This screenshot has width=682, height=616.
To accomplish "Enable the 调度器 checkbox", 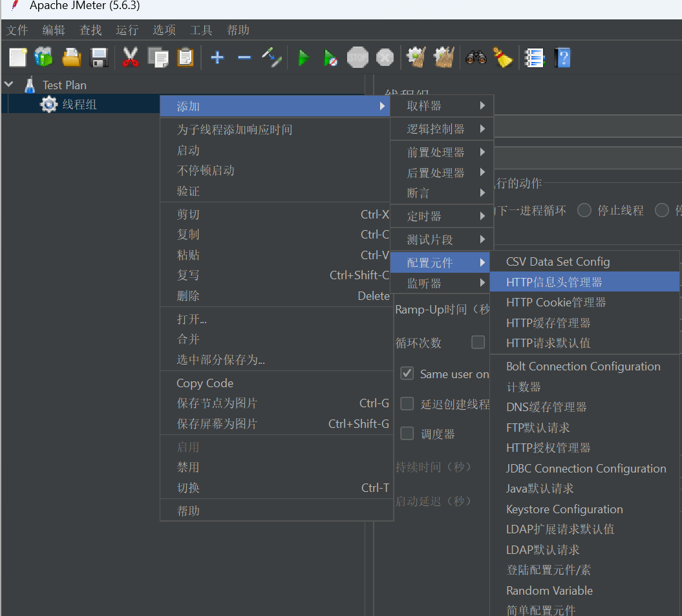I will coord(407,433).
